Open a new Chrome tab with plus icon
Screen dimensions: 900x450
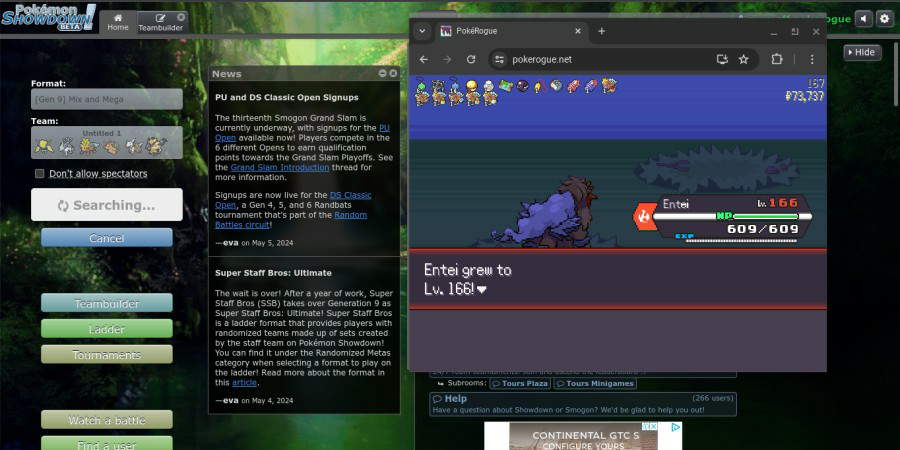click(x=602, y=31)
